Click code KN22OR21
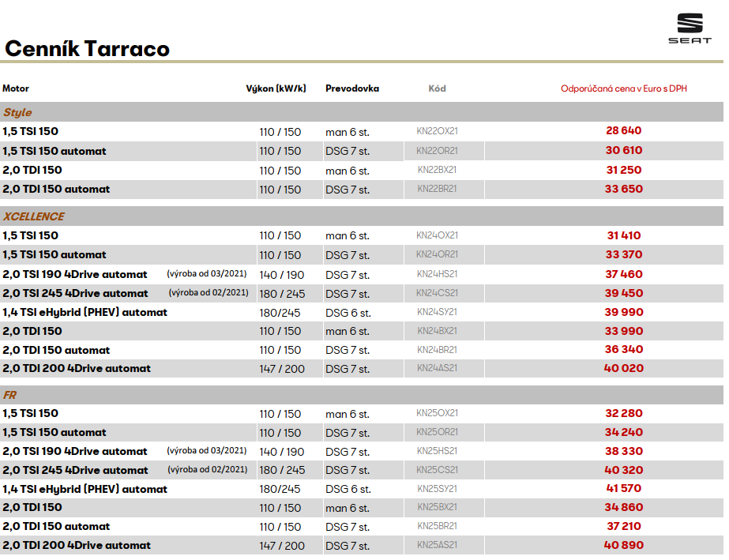Screen dimensions: 729x560 coord(437,151)
